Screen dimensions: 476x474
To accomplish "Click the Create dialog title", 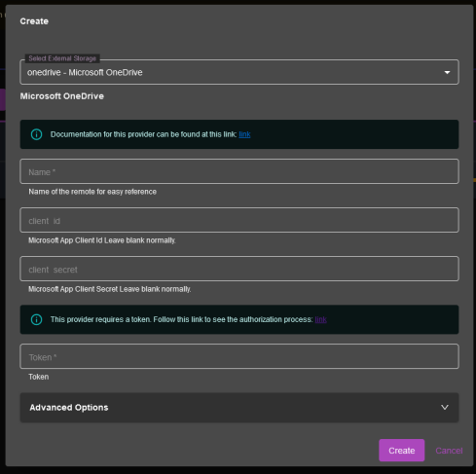I will click(x=34, y=21).
